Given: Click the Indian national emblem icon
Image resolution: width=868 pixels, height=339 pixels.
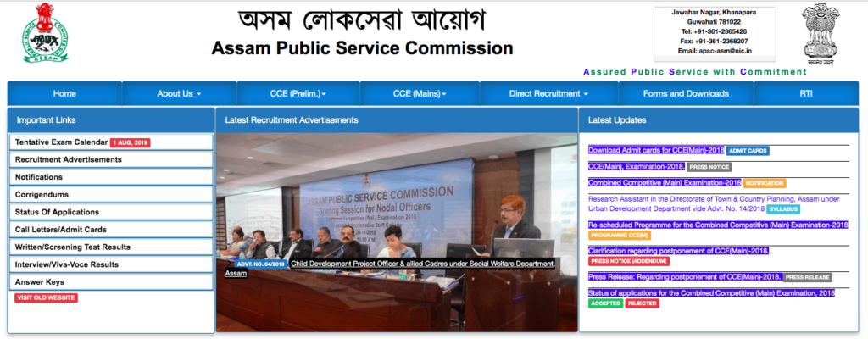Looking at the screenshot, I should tap(820, 32).
